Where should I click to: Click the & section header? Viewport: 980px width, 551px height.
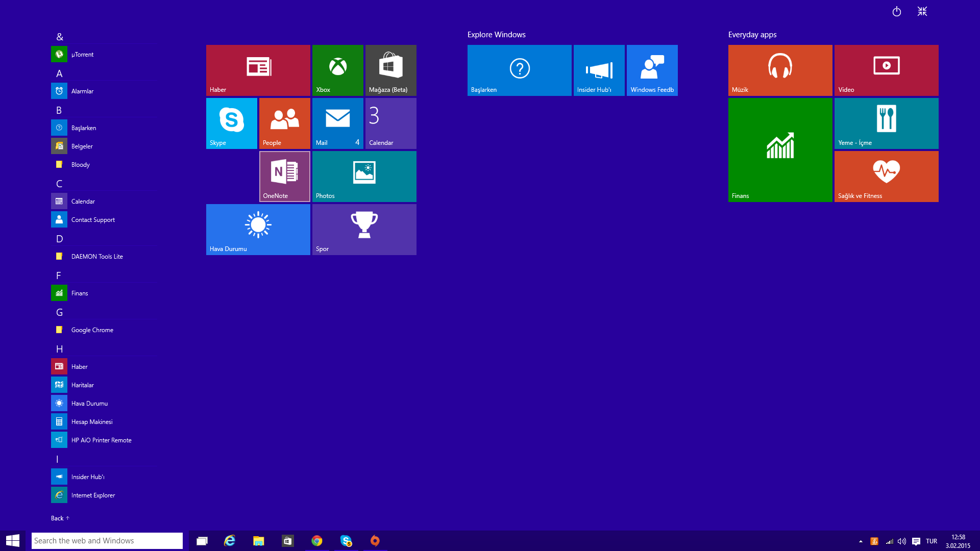(60, 37)
